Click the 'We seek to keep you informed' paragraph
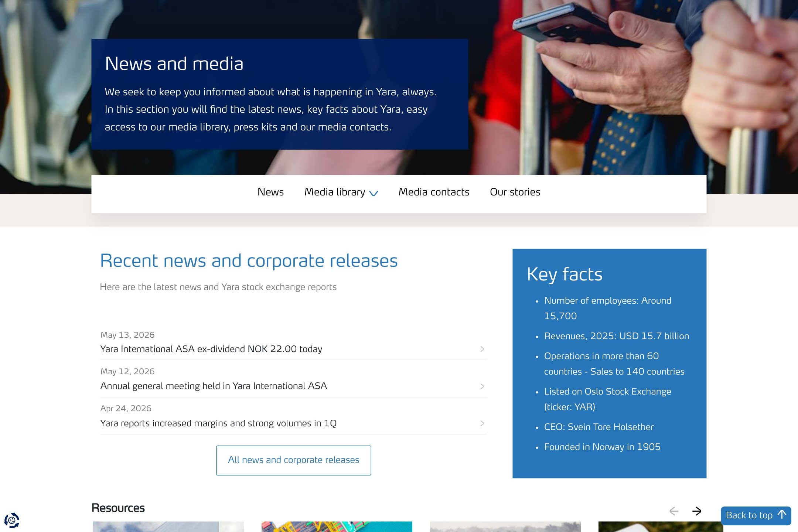798x532 pixels. (271, 109)
